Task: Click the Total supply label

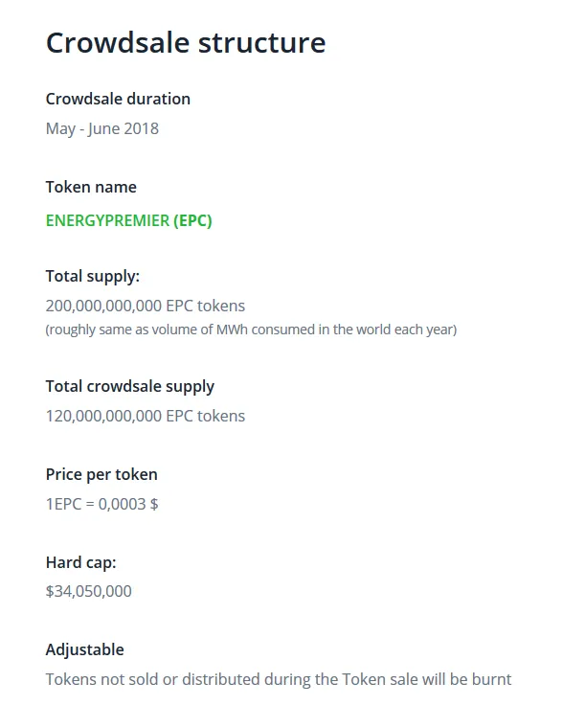Action: click(92, 276)
